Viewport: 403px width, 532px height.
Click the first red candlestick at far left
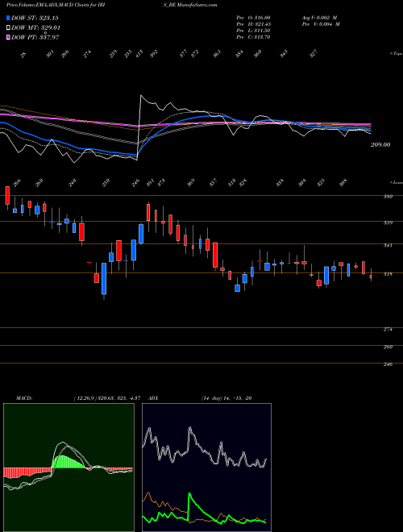pos(7,195)
